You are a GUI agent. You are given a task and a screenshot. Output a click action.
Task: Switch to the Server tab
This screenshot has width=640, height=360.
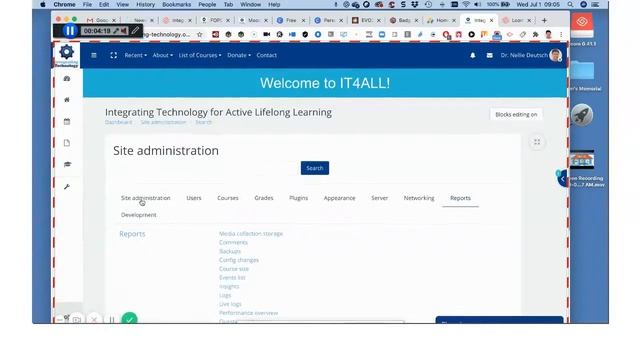pyautogui.click(x=380, y=198)
